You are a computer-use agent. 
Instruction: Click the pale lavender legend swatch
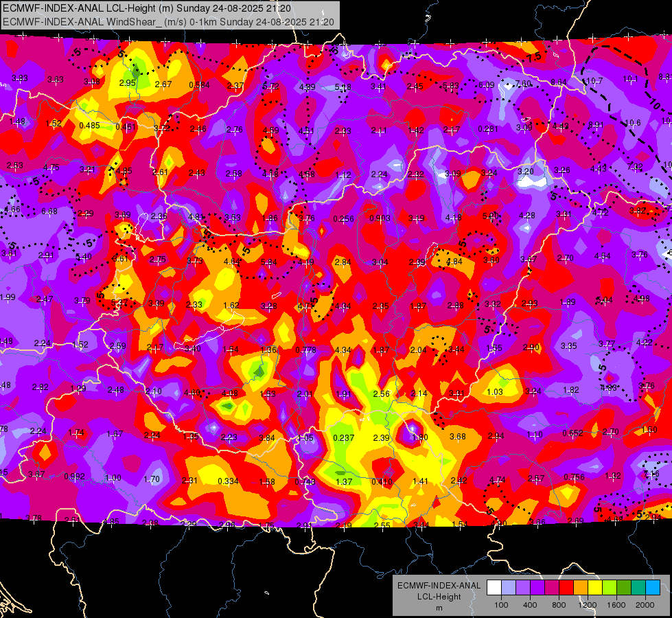click(x=509, y=588)
